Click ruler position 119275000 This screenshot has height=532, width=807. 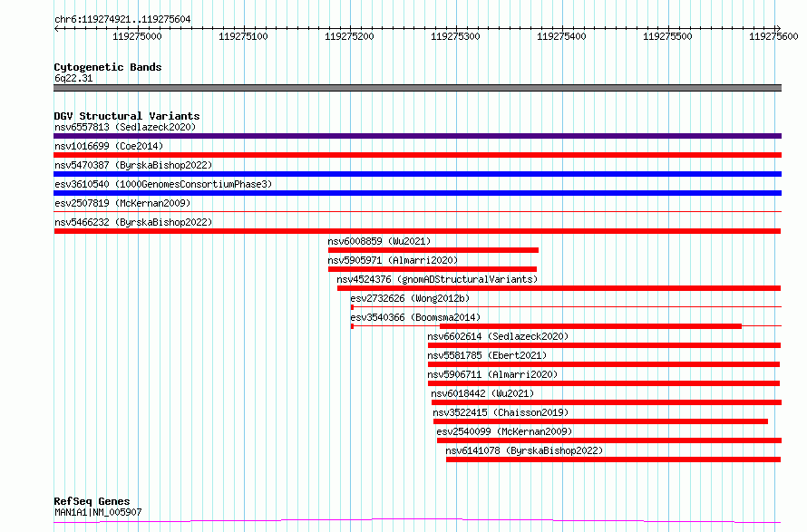point(137,36)
